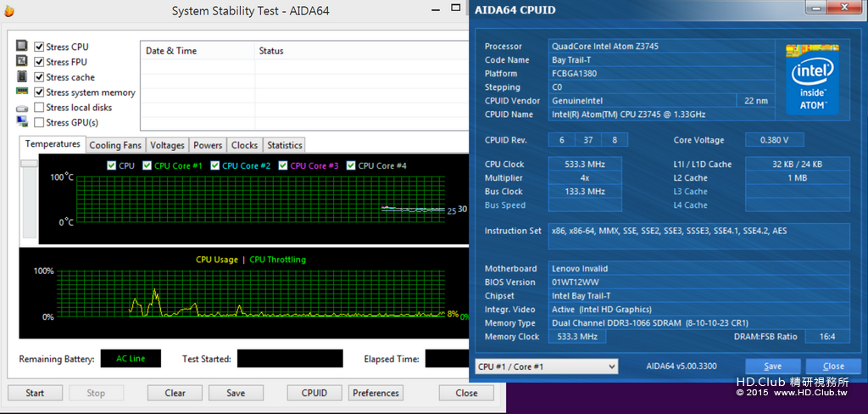The image size is (868, 414).
Task: Click the QuadCore Intel Atom Z3745 value
Action: coord(662,46)
